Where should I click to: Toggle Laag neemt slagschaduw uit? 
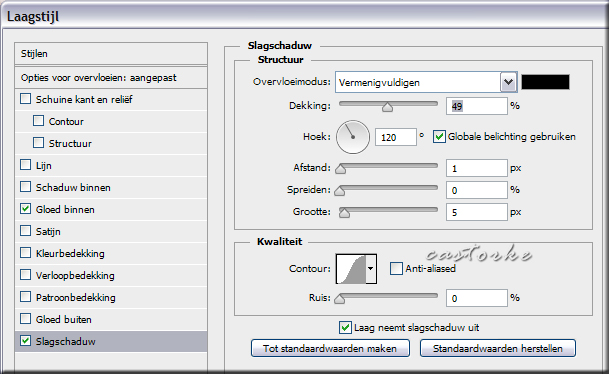(x=345, y=327)
